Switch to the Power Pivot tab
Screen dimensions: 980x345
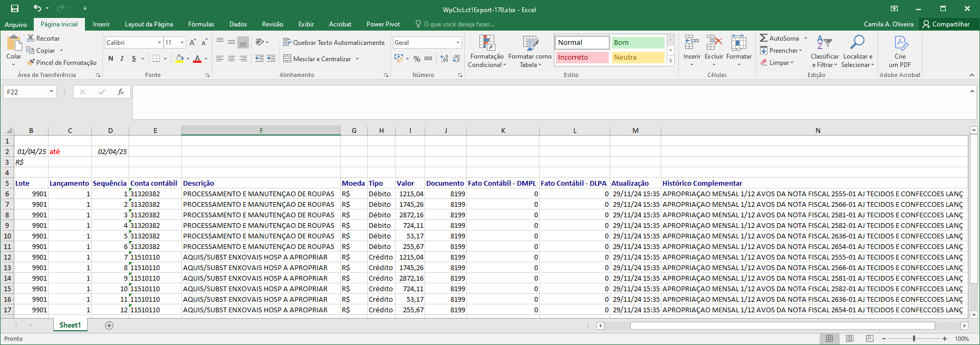point(383,24)
